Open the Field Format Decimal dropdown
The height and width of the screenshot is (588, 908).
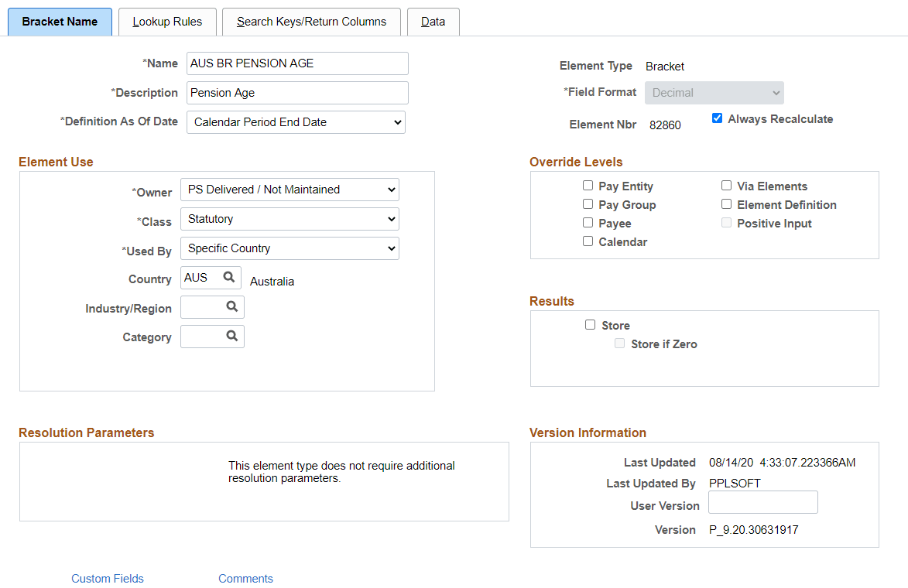pos(714,93)
